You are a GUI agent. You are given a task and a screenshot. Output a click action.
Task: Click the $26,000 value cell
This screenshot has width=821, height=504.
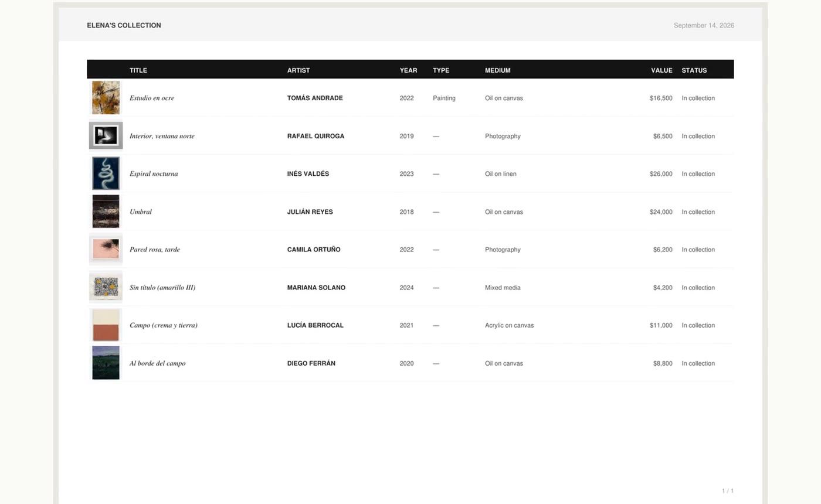(661, 173)
